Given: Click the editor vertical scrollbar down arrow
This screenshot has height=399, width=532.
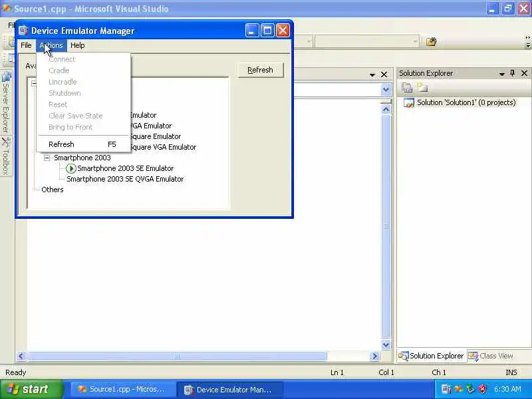Looking at the screenshot, I should point(386,344).
